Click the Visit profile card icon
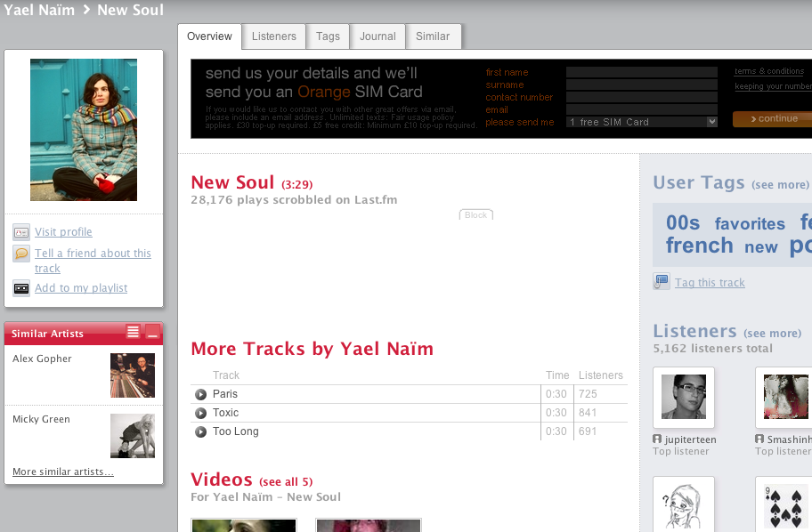Screen dimensions: 812x532 21,232
